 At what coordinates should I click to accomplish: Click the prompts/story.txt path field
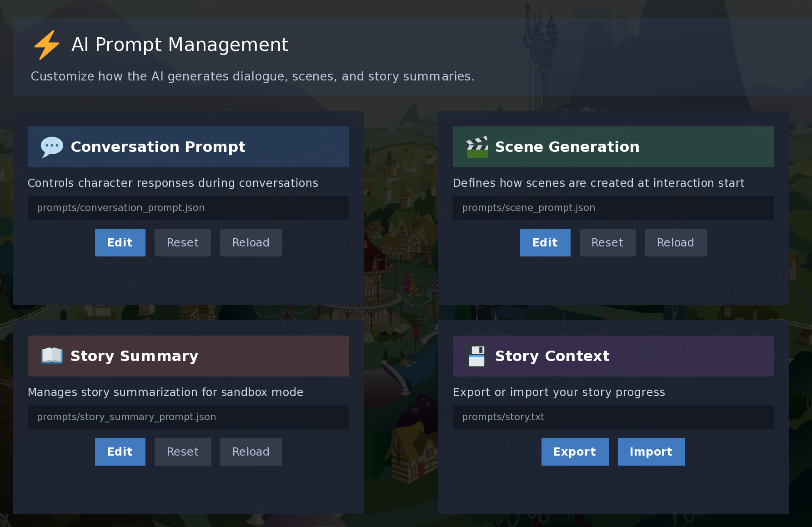(613, 417)
